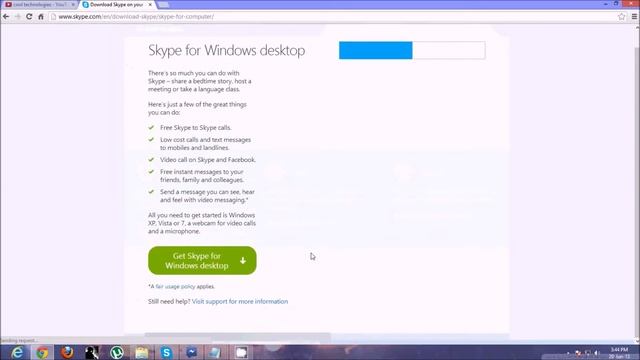Click the taskbar clock
Viewport: 640px width, 360px height.
[619, 353]
